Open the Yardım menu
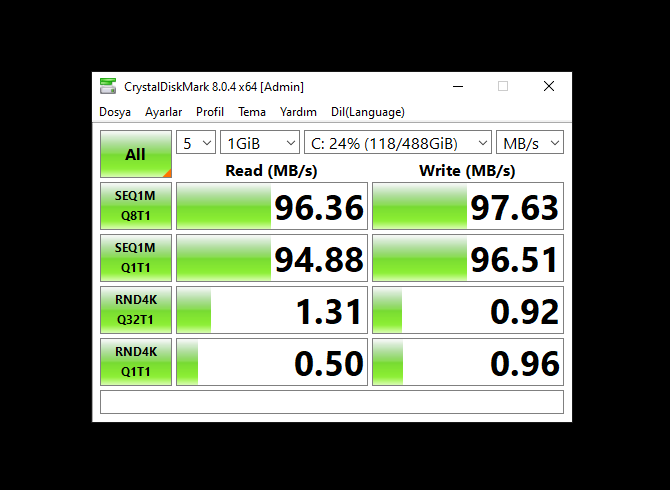This screenshot has width=670, height=490. tap(298, 112)
